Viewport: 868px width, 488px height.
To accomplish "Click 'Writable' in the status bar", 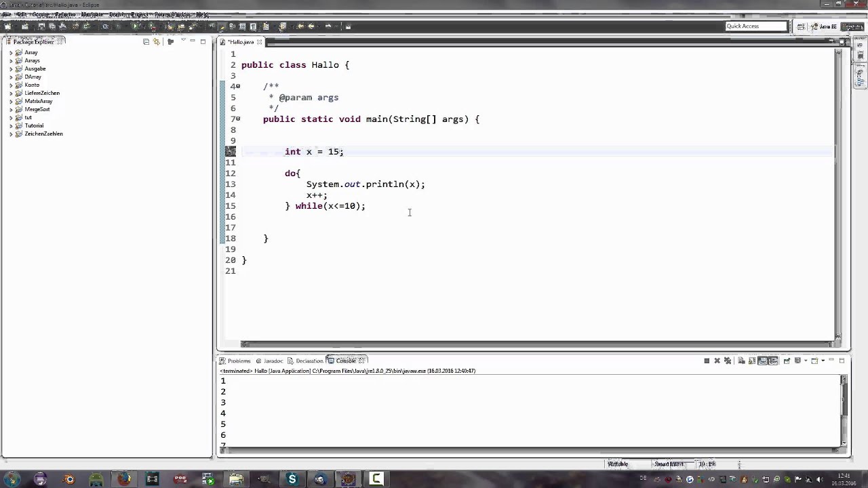I will [618, 464].
